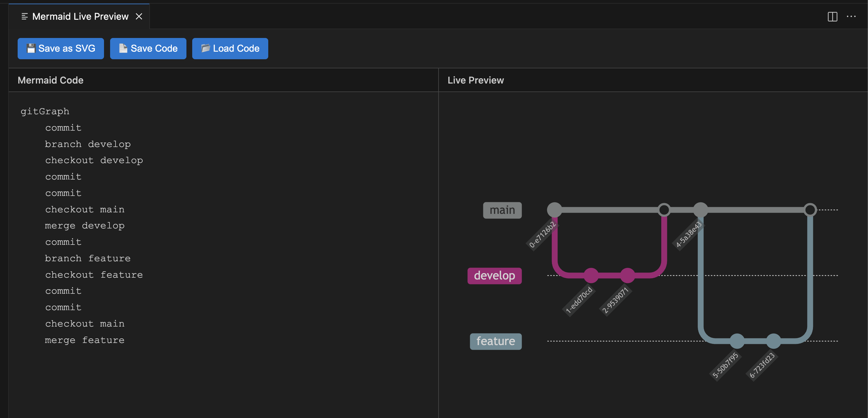Click the develop branch label

[494, 276]
